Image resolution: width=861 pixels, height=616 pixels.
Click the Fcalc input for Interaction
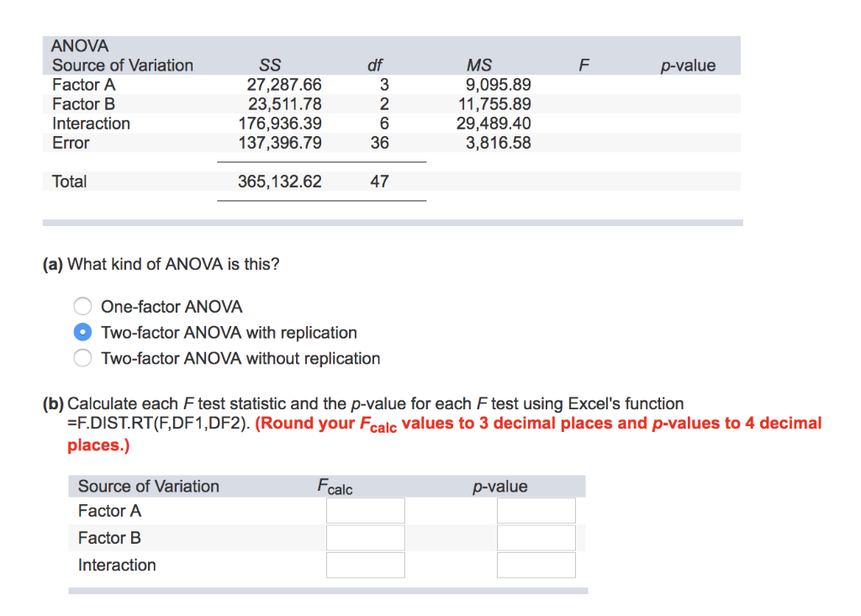(366, 565)
